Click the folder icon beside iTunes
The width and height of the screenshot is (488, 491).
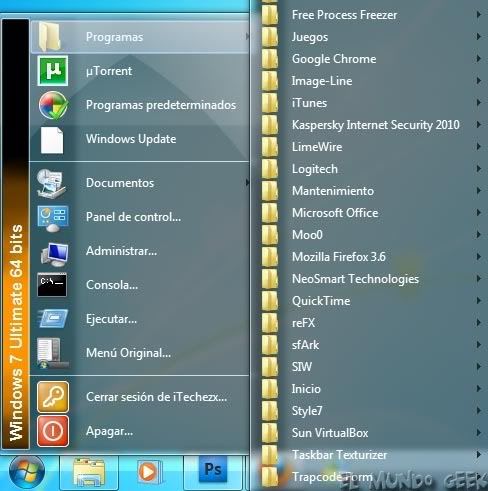point(270,103)
